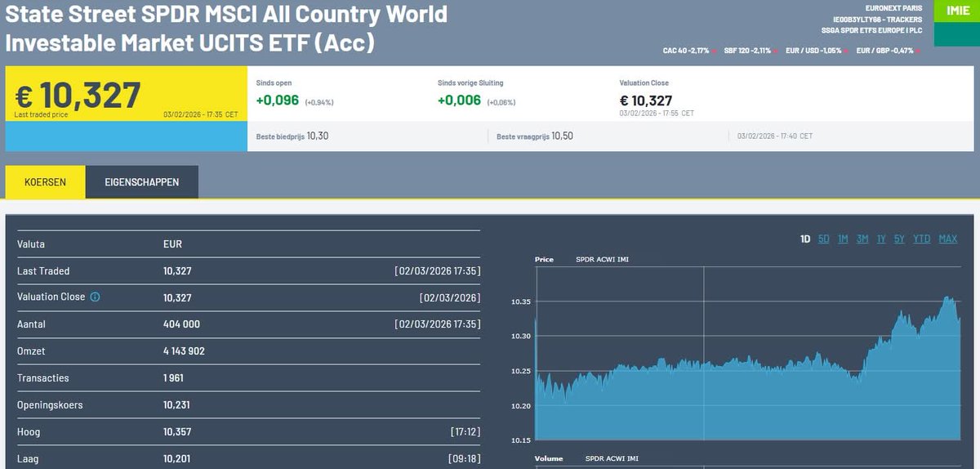Screen dimensions: 980x469
Task: Select the 1M chart range
Action: click(843, 239)
